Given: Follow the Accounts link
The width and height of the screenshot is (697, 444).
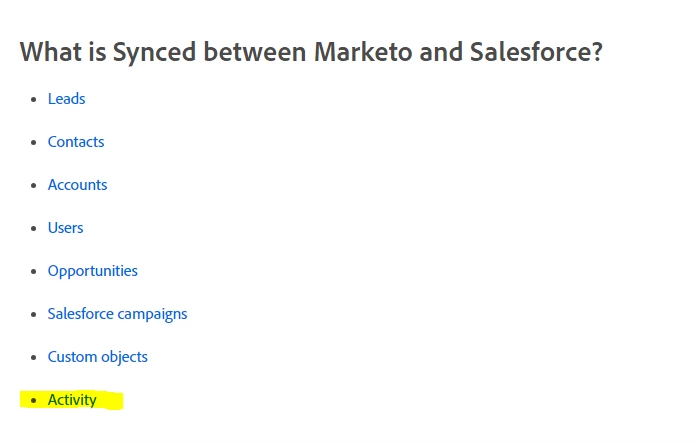Looking at the screenshot, I should click(77, 185).
